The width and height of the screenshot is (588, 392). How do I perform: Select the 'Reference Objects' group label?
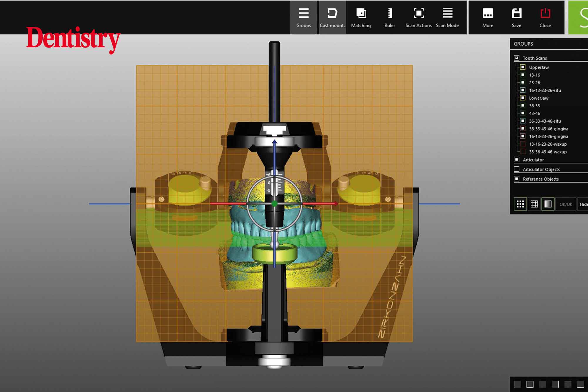pyautogui.click(x=540, y=179)
